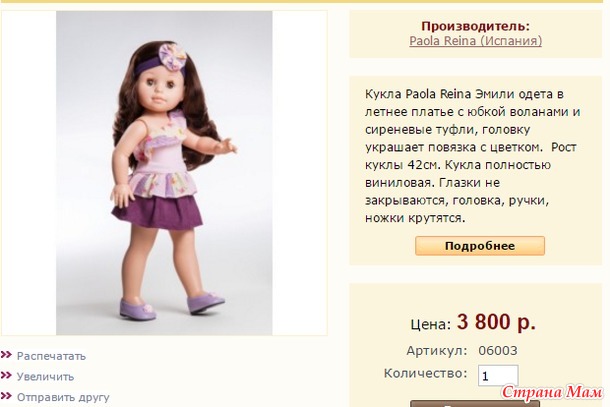
Task: Click the article number 06003
Action: pyautogui.click(x=498, y=351)
